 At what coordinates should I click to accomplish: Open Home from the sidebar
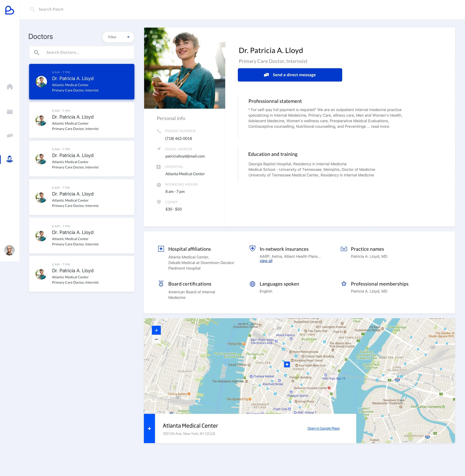pos(10,87)
